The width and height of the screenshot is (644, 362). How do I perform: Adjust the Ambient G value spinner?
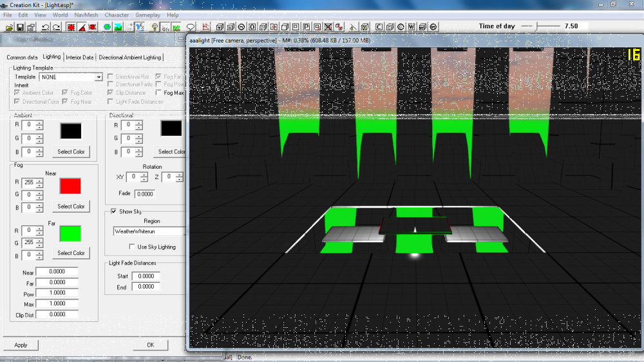pyautogui.click(x=39, y=138)
